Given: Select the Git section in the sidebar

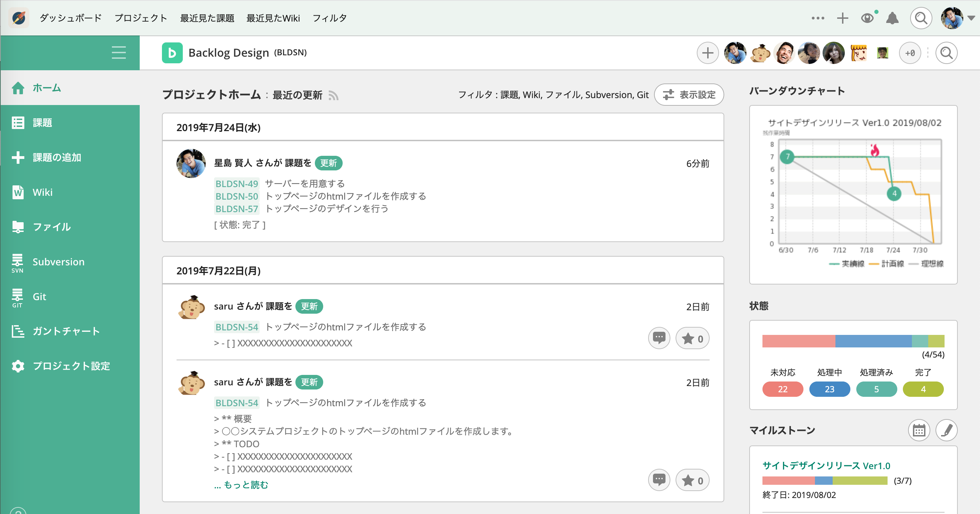Looking at the screenshot, I should click(x=39, y=296).
